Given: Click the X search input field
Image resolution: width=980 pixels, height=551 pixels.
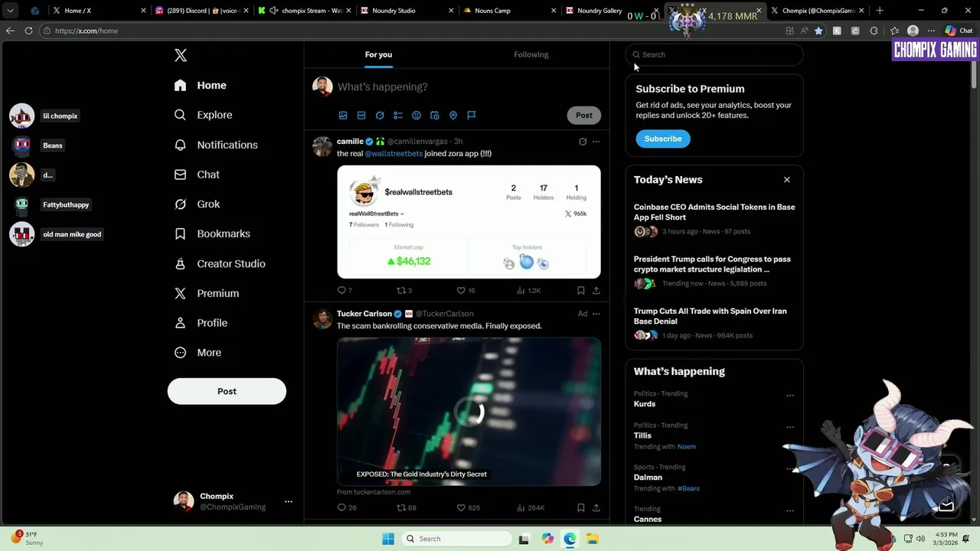Looking at the screenshot, I should [x=714, y=54].
